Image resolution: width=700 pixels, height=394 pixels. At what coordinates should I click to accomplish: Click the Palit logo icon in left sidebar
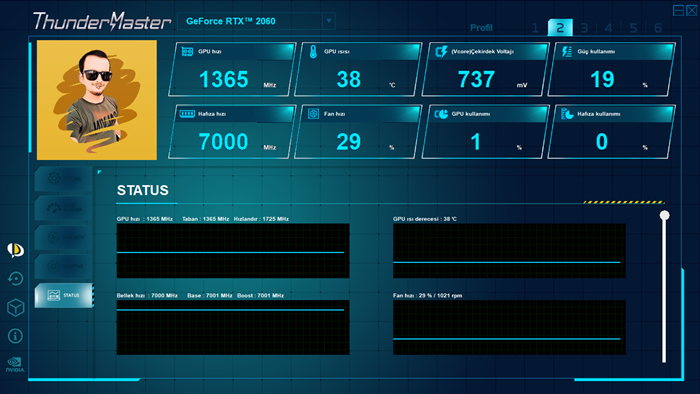point(15,250)
